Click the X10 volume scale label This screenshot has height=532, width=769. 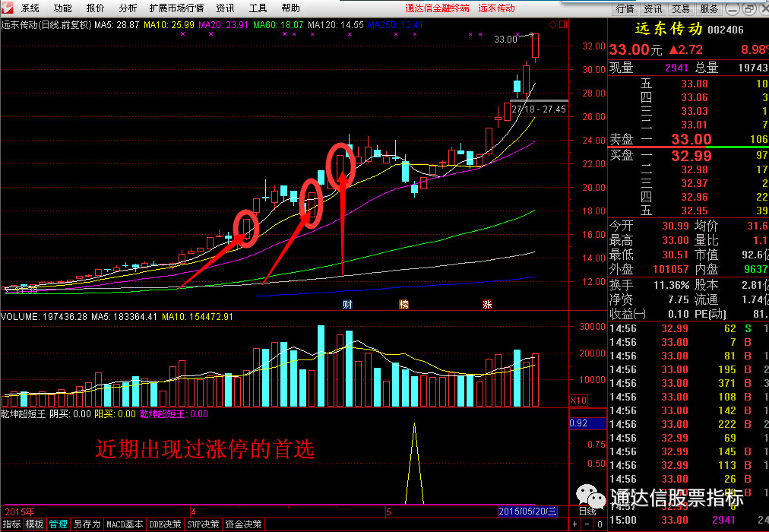click(x=578, y=400)
